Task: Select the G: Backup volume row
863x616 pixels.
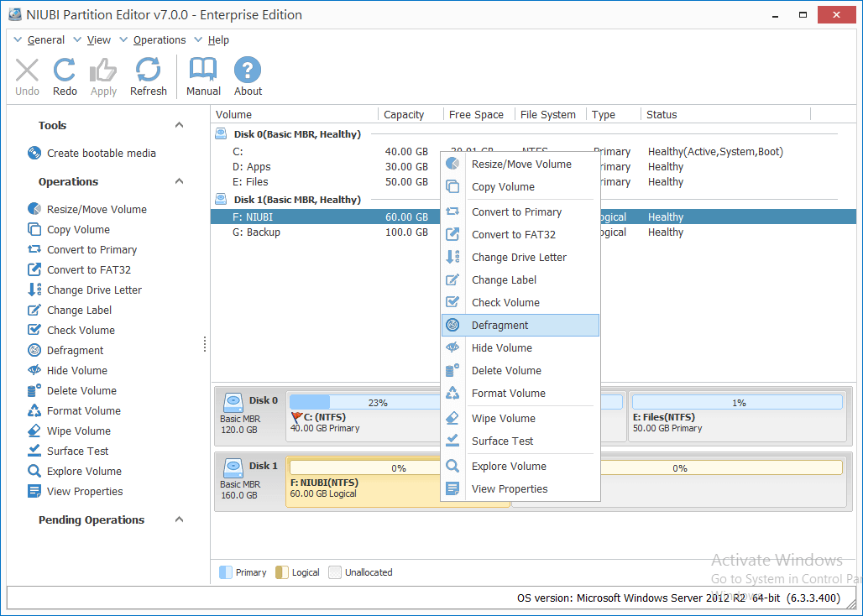Action: [533, 232]
